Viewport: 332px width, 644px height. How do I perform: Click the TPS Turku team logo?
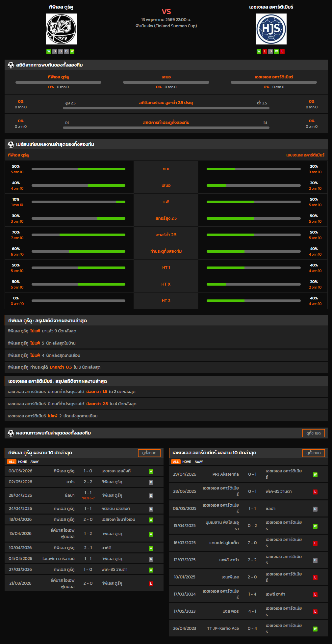click(x=61, y=29)
